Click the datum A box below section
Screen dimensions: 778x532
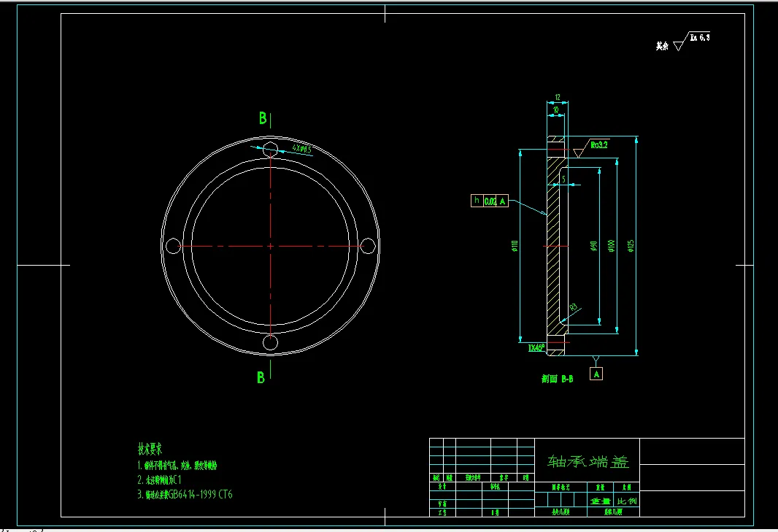[x=596, y=374]
